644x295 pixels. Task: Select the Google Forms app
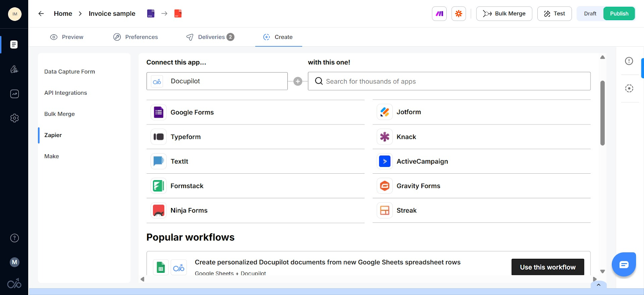click(x=256, y=112)
